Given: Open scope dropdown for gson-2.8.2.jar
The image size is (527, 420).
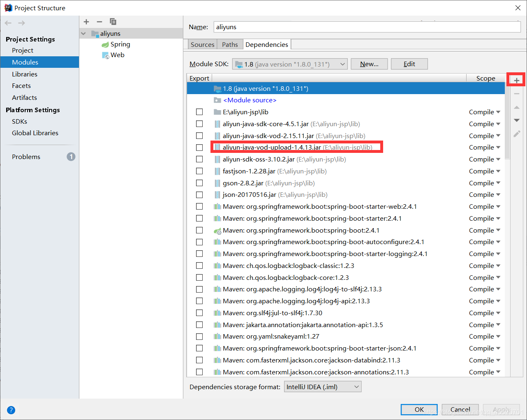Looking at the screenshot, I should tap(485, 183).
